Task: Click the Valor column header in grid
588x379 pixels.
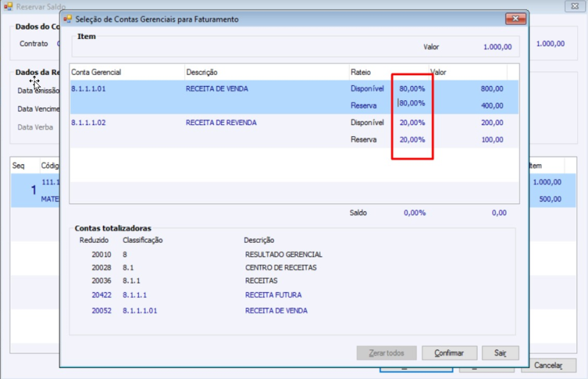Action: [x=468, y=72]
